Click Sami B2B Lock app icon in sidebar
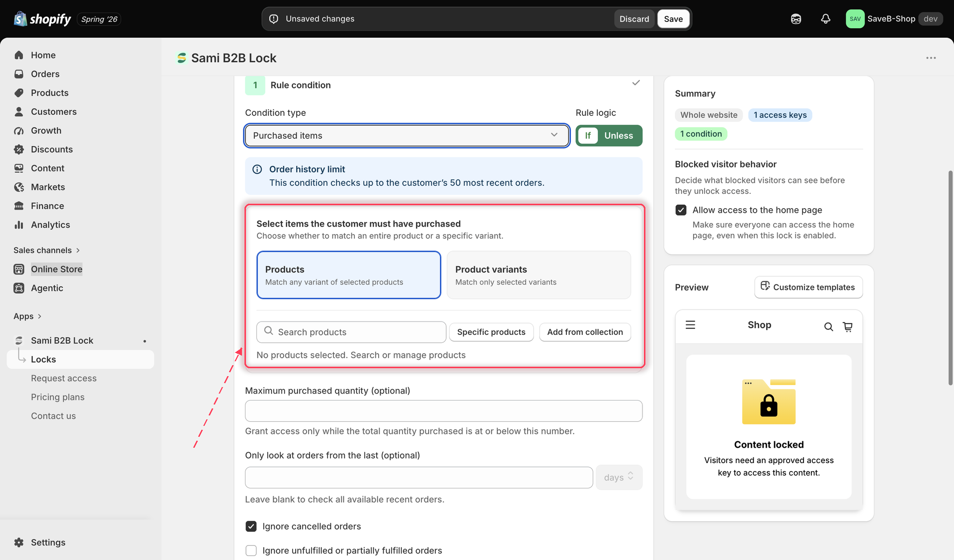The image size is (954, 560). (19, 340)
